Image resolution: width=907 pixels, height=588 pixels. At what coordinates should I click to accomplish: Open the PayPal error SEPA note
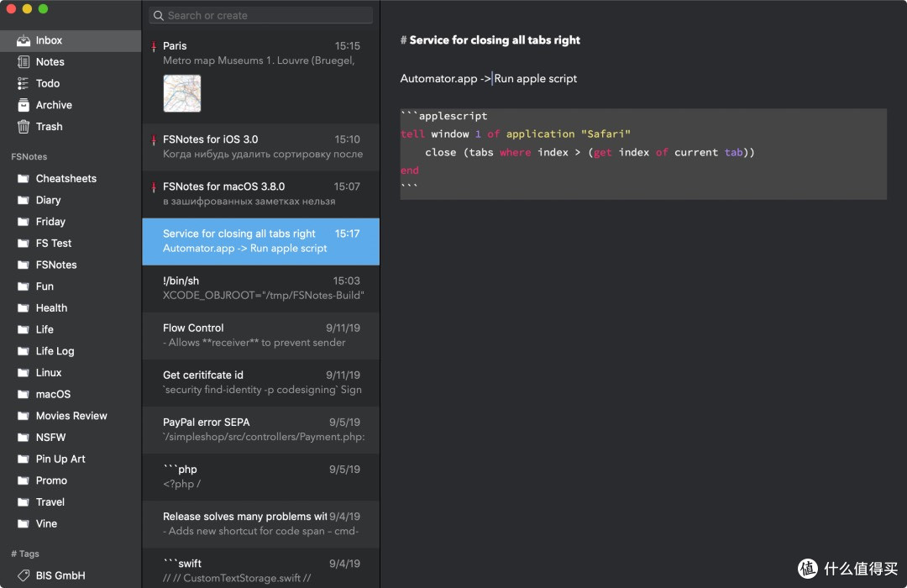click(261, 429)
